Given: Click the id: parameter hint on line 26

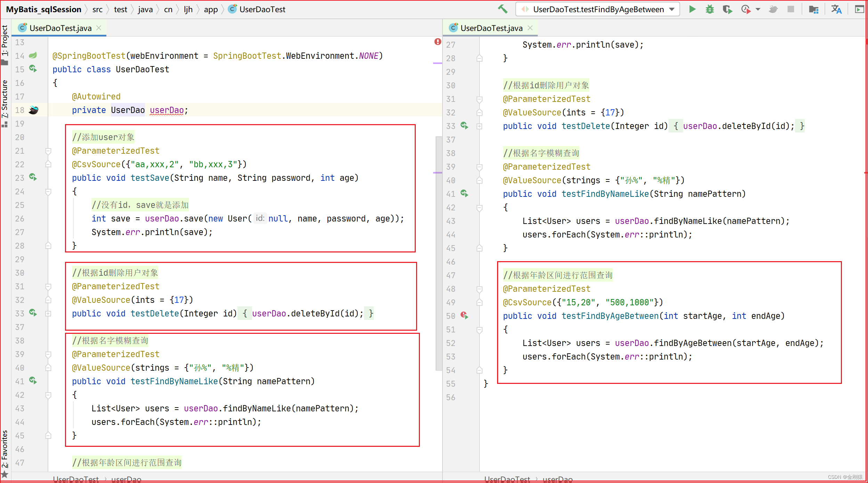Looking at the screenshot, I should coord(260,218).
